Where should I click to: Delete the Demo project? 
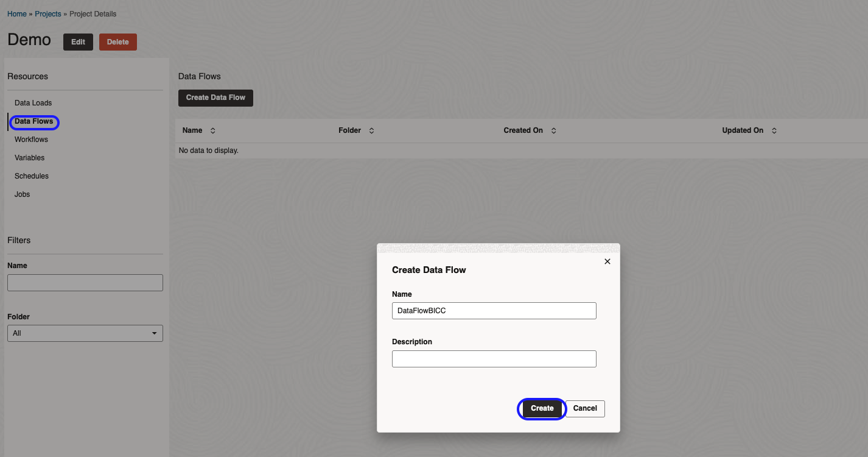point(117,42)
